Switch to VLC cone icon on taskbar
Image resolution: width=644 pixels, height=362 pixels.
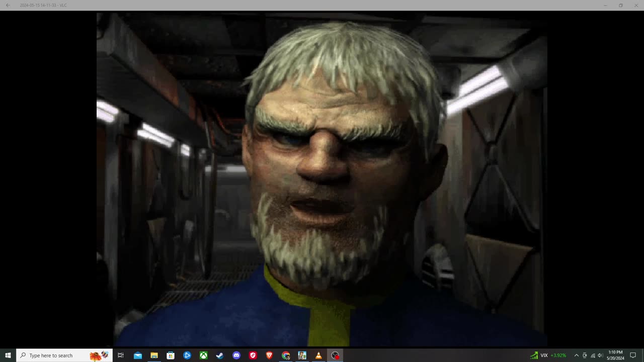(318, 355)
